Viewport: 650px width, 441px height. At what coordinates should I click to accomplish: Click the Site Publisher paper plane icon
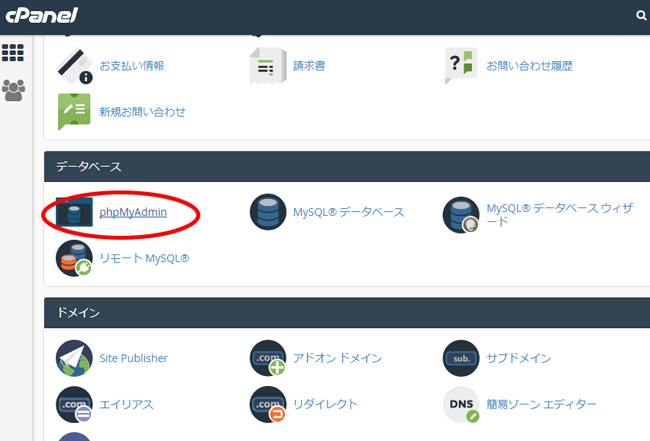[74, 358]
